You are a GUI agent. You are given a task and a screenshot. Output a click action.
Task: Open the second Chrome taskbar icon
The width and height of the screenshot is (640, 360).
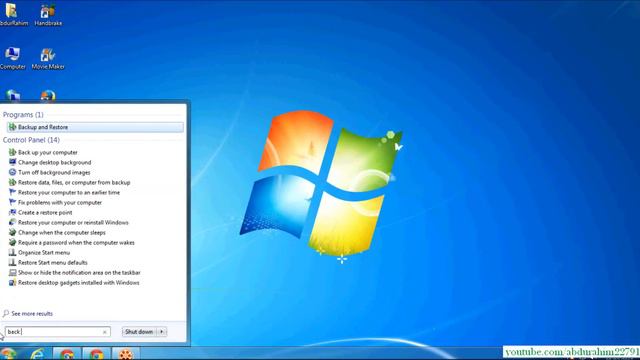[96, 353]
